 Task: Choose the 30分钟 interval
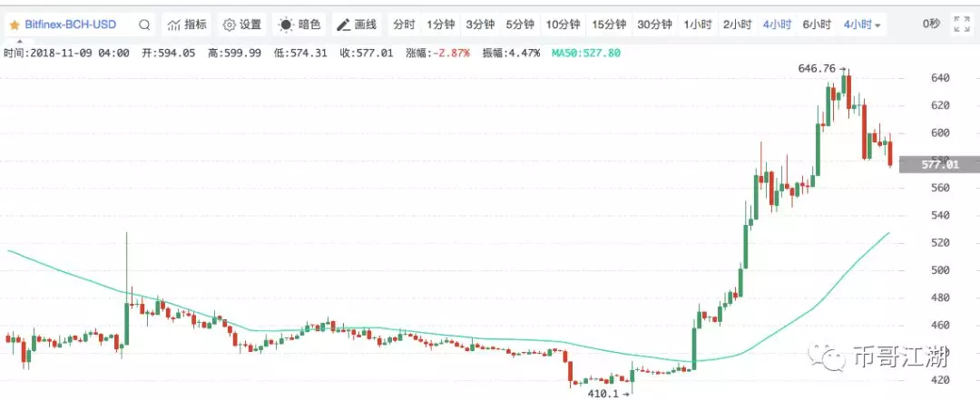pos(654,25)
